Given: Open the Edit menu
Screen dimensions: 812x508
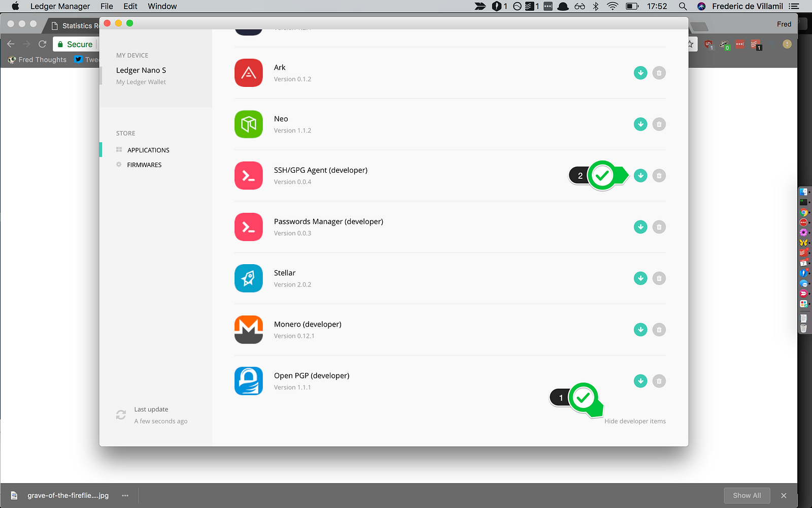Looking at the screenshot, I should (130, 6).
